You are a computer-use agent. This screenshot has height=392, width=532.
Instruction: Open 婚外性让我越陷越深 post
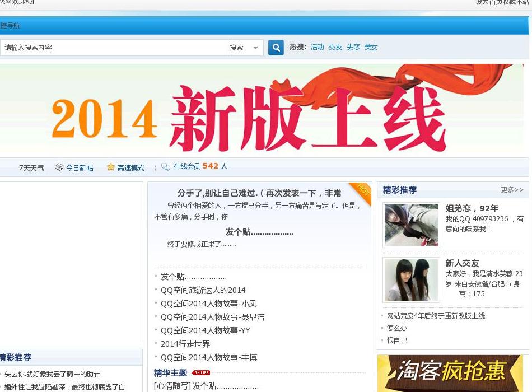pyautogui.click(x=64, y=387)
